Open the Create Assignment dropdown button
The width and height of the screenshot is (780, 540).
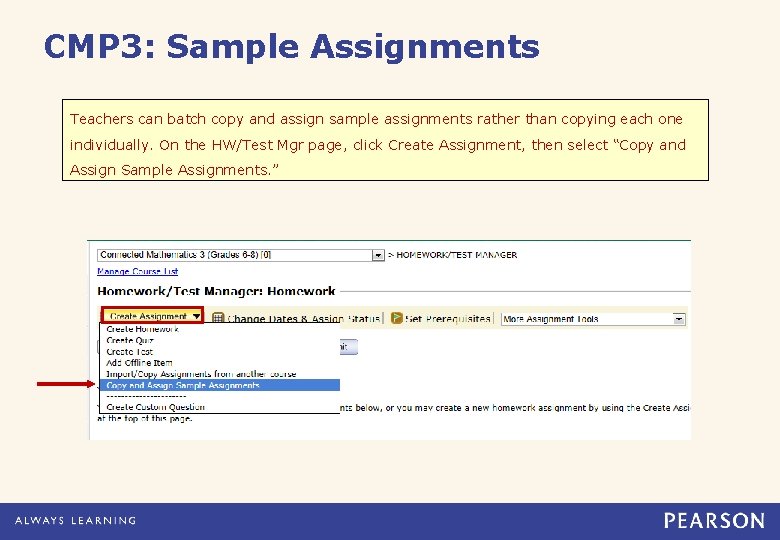[153, 316]
